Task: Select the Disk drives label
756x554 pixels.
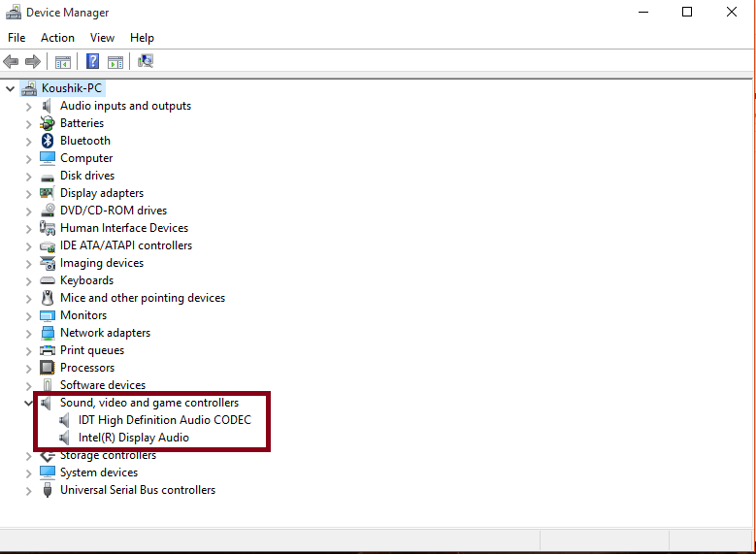Action: [x=87, y=176]
